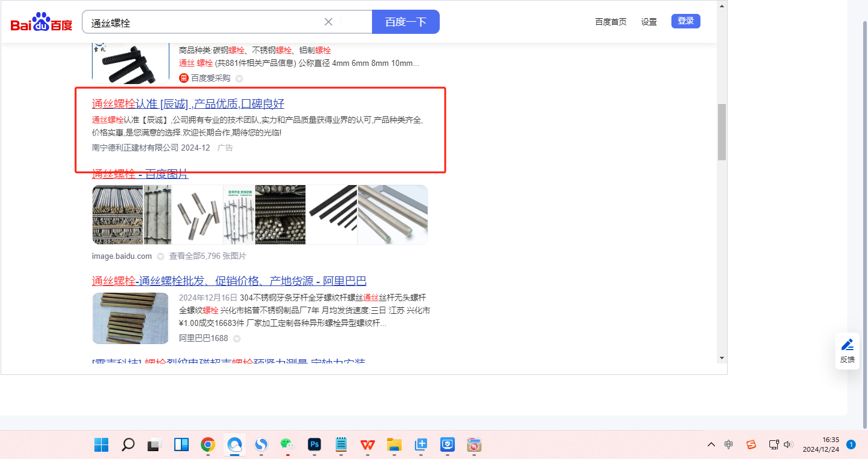Click the 阿里巴巴1688 source link
868x459 pixels.
coord(203,339)
